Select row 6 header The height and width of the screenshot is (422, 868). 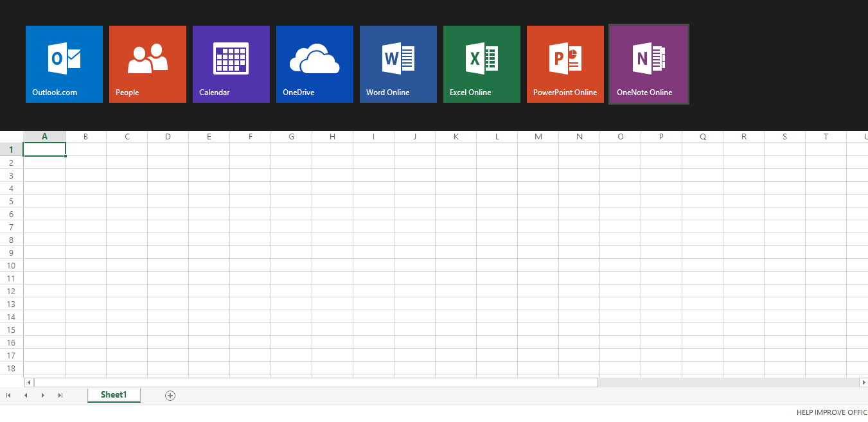coord(12,214)
